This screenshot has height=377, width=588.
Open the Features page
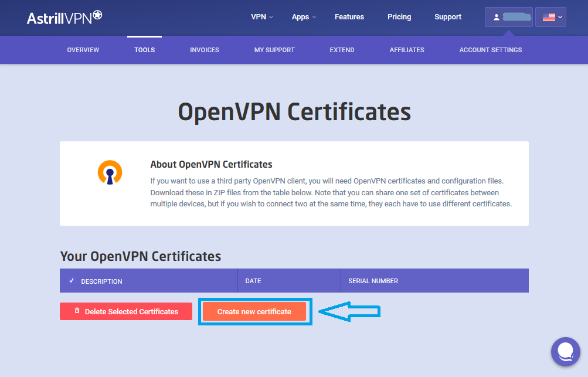click(x=349, y=17)
